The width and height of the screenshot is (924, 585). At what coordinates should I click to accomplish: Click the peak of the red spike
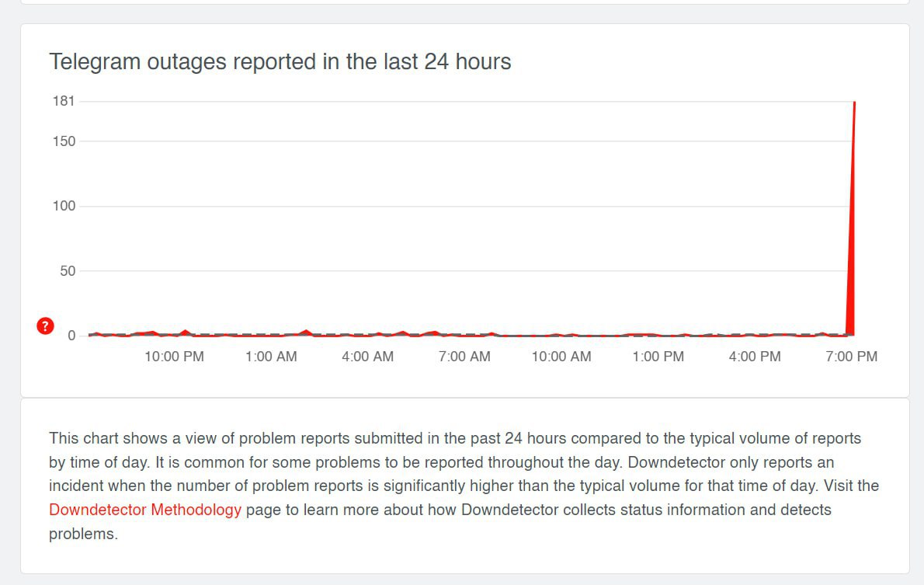855,103
